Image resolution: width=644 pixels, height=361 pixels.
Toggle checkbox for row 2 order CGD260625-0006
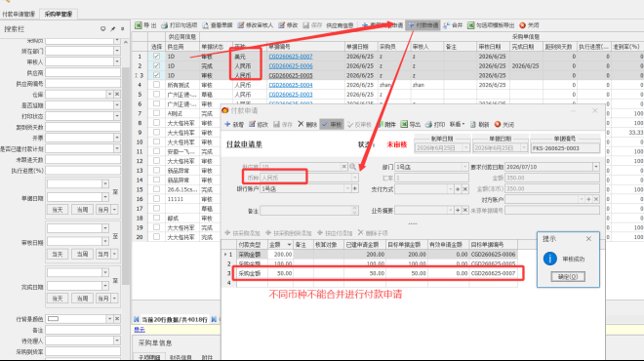(156, 65)
